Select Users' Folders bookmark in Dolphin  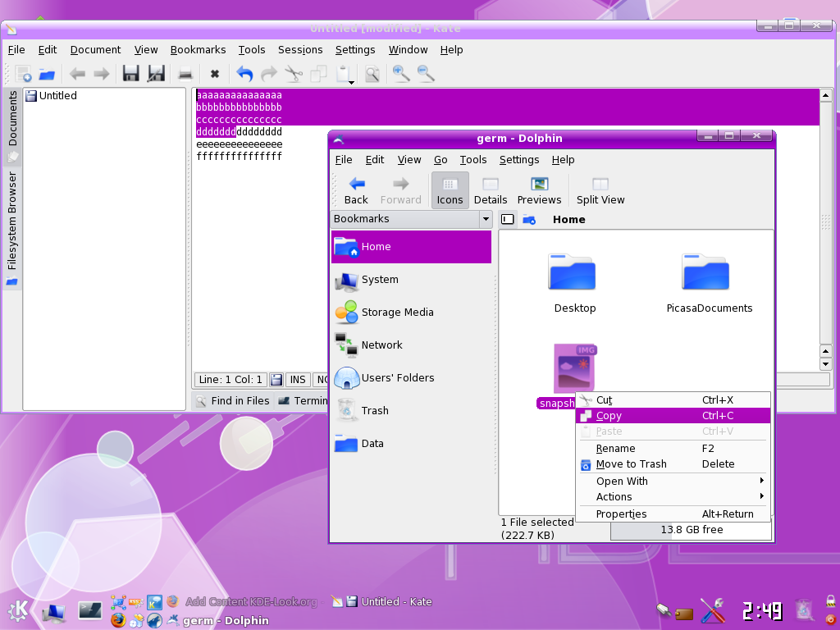pos(411,377)
